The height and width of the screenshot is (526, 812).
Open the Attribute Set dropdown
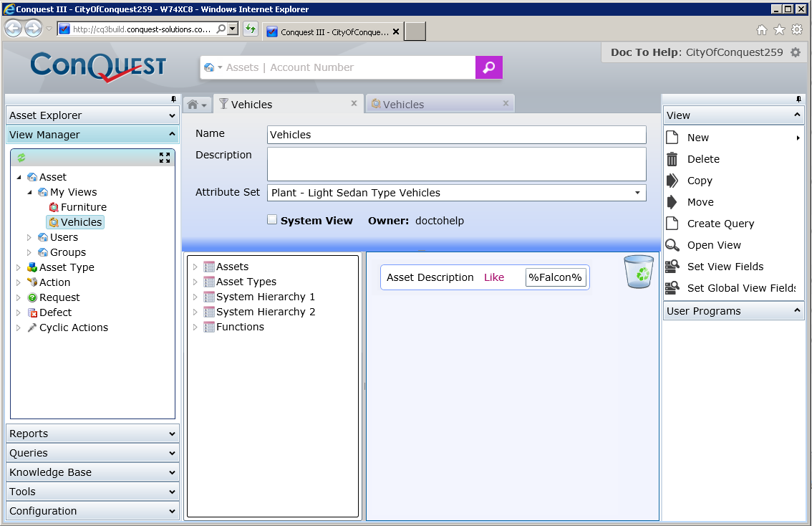(x=637, y=193)
